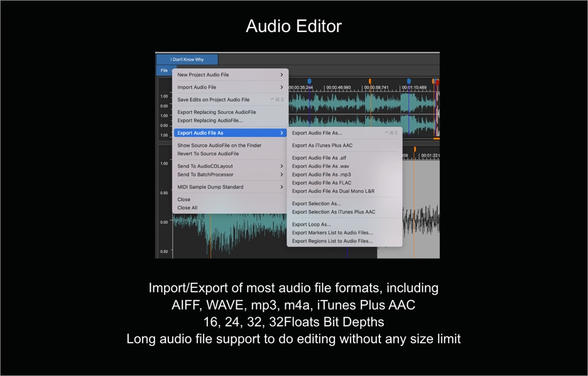This screenshot has height=376, width=588.
Task: Expand the Import Audio File submenu arrow
Action: tap(281, 87)
